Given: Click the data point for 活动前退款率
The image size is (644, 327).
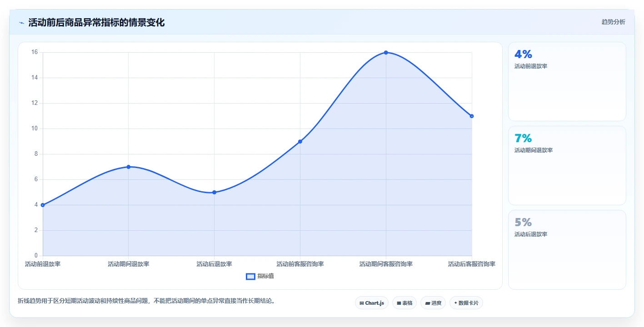Looking at the screenshot, I should click(x=43, y=205).
